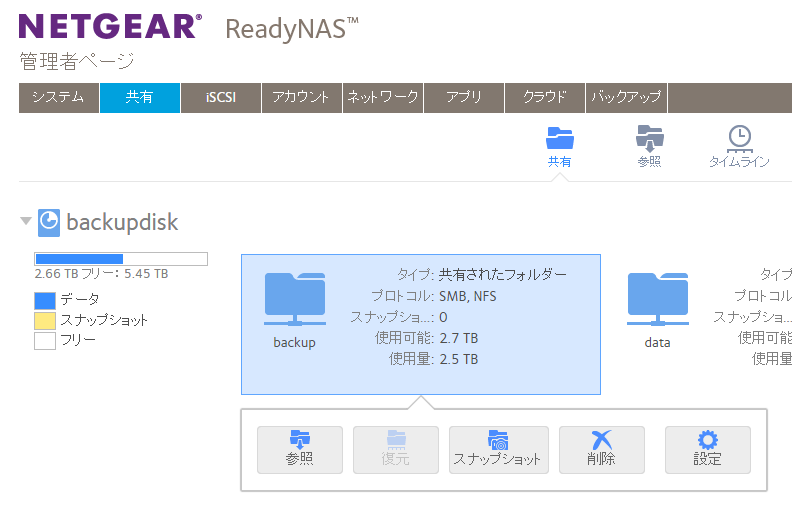Click the white フリー legend swatch
The width and height of the screenshot is (792, 521).
pos(45,341)
